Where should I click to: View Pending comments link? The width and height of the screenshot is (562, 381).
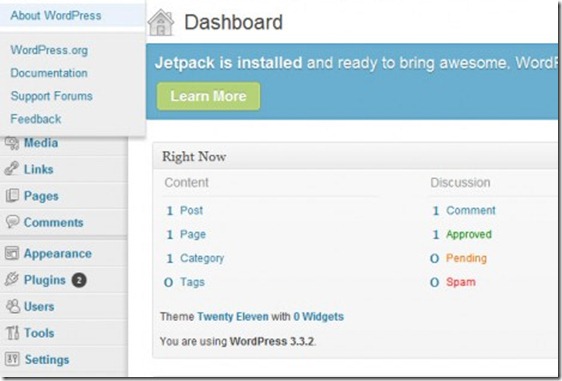click(x=466, y=258)
